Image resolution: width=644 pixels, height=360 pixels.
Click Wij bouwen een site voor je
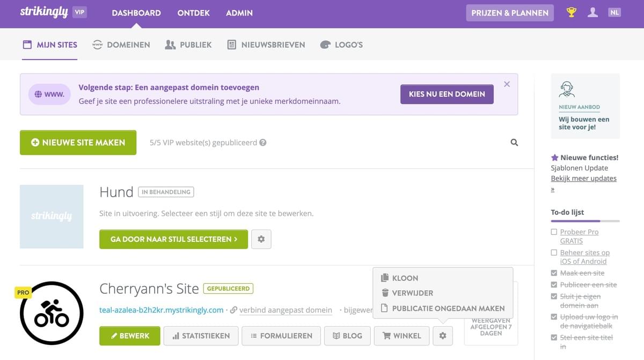[x=584, y=123]
